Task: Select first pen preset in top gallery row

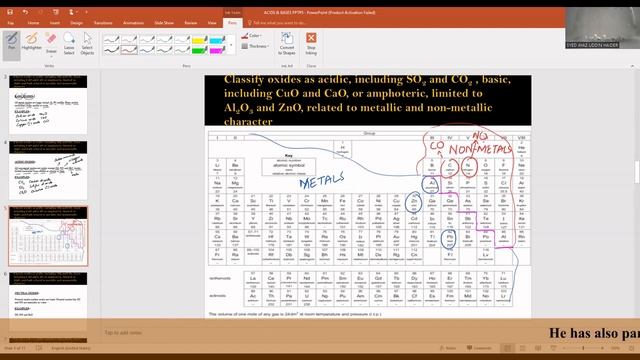Action: click(111, 40)
